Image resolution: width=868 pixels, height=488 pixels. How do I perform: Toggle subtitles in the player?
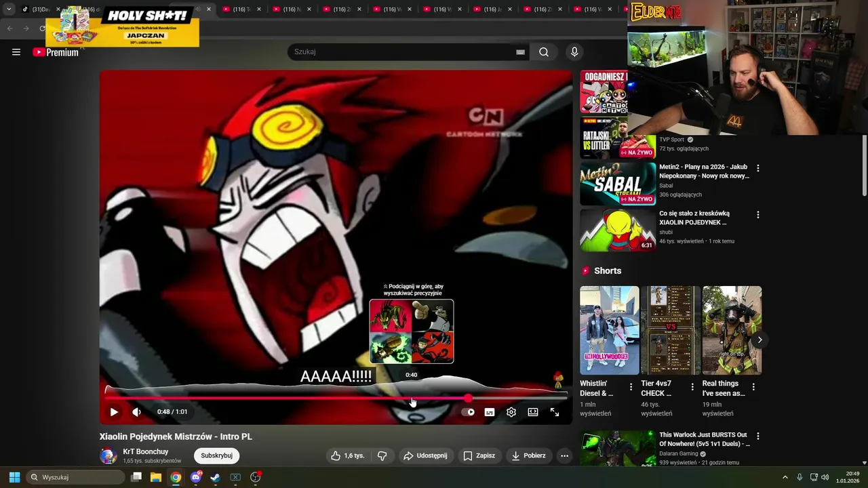pos(490,411)
